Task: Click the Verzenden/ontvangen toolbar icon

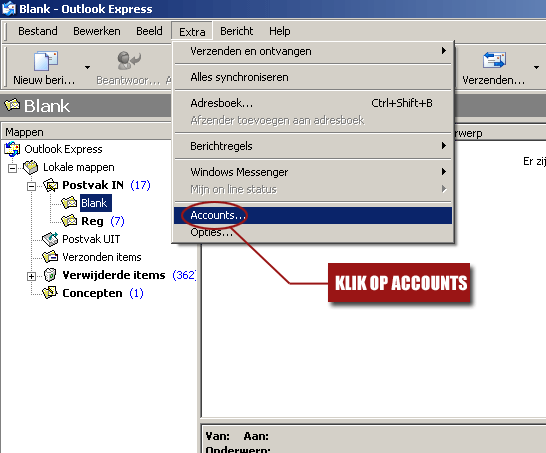Action: coord(494,60)
